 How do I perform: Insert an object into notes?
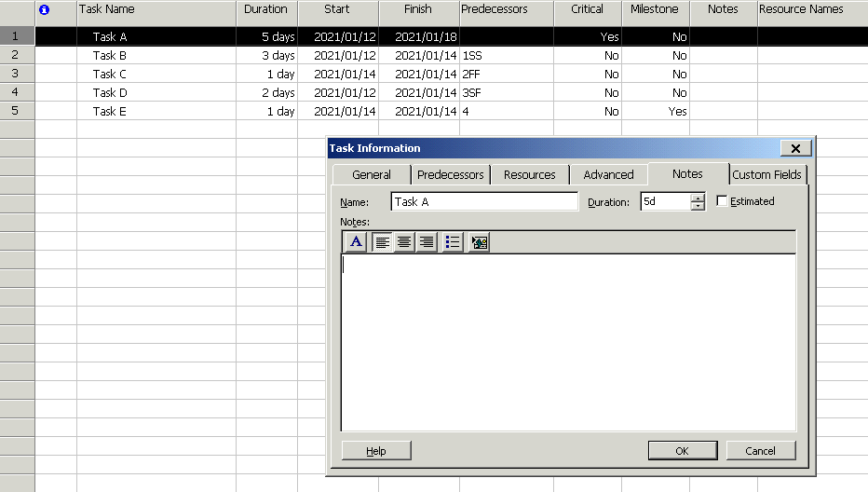point(480,242)
